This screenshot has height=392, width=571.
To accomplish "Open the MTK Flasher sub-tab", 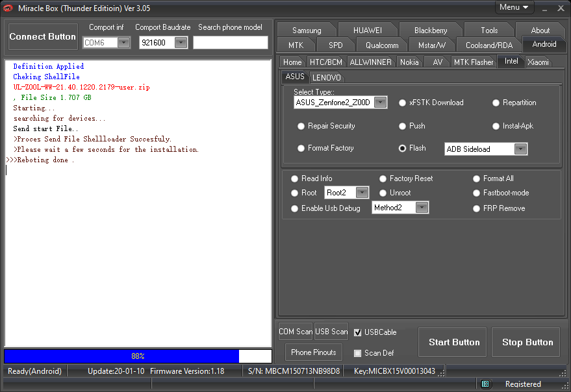I will (x=474, y=62).
